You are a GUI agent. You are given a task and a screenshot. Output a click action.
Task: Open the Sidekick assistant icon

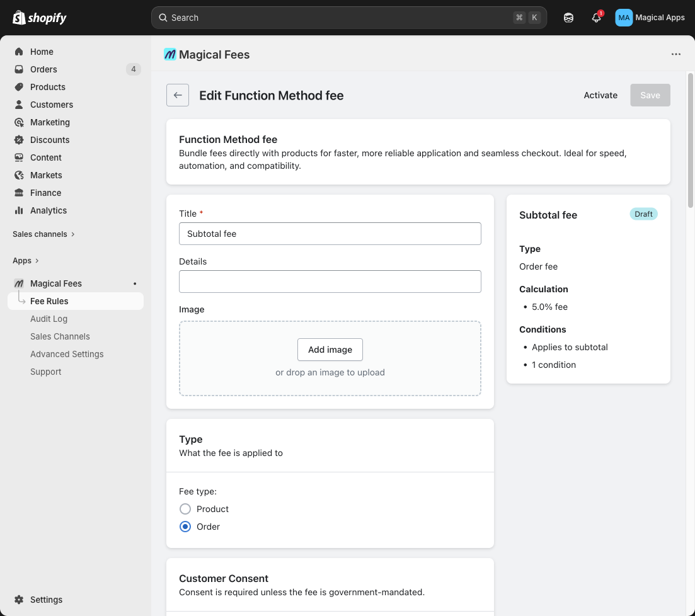coord(568,18)
